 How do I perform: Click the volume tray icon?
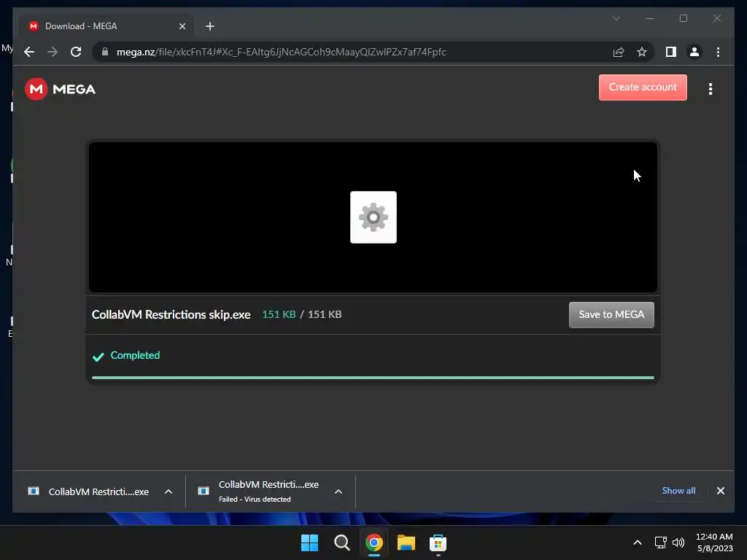pyautogui.click(x=678, y=542)
